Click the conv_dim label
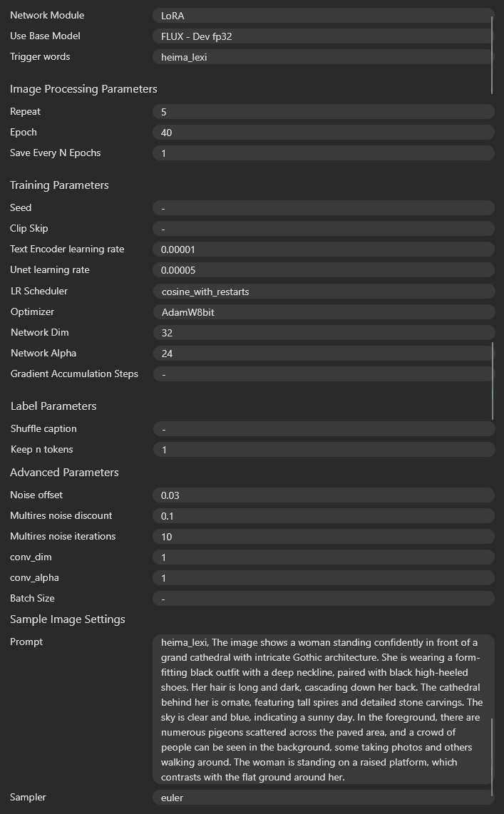The width and height of the screenshot is (504, 814). [31, 557]
